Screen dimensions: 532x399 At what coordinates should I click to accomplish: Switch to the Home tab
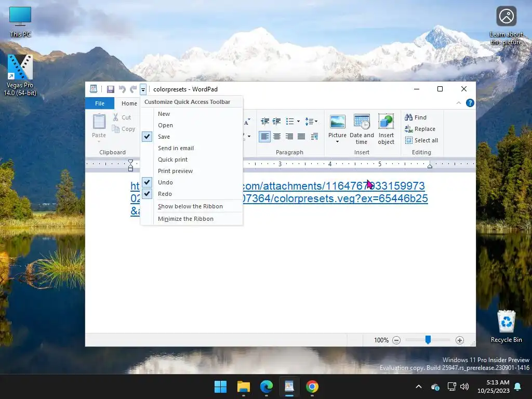tap(129, 103)
